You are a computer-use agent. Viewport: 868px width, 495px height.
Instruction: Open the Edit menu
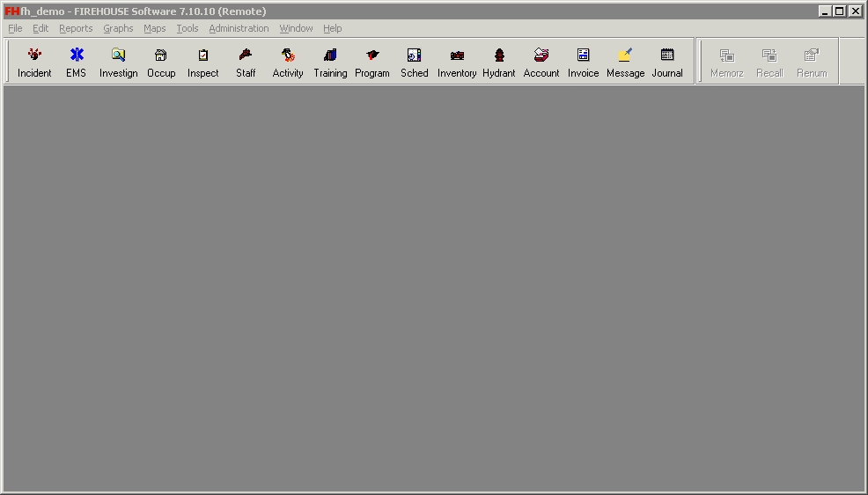pos(40,28)
